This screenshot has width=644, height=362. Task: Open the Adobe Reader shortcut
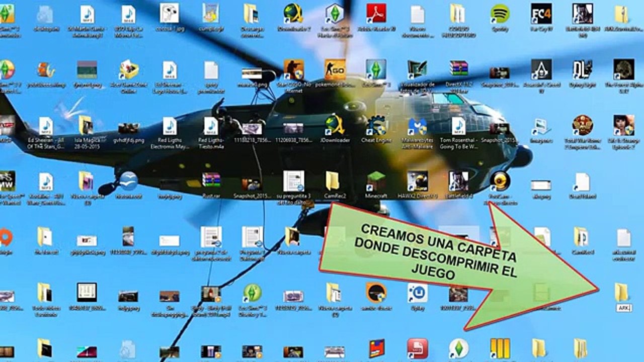click(376, 14)
